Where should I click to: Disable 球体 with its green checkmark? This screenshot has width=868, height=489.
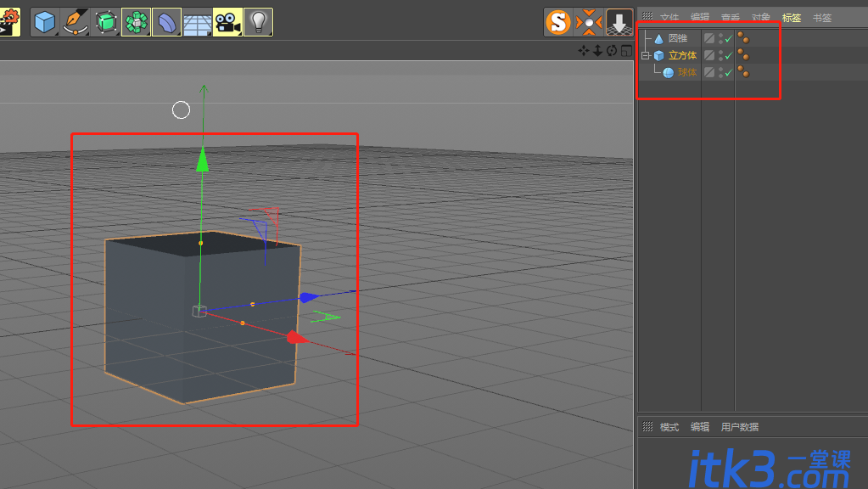click(x=729, y=72)
